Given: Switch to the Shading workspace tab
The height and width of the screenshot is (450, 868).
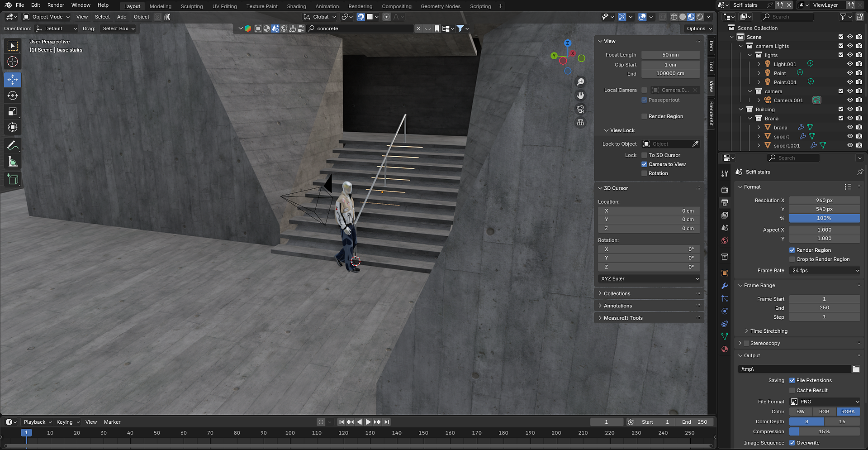Looking at the screenshot, I should 296,6.
